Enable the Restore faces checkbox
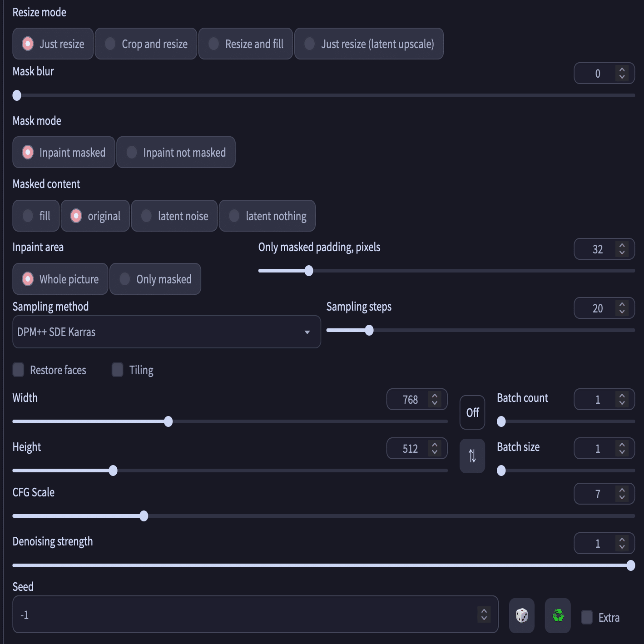Screen dimensions: 644x644 pos(19,370)
